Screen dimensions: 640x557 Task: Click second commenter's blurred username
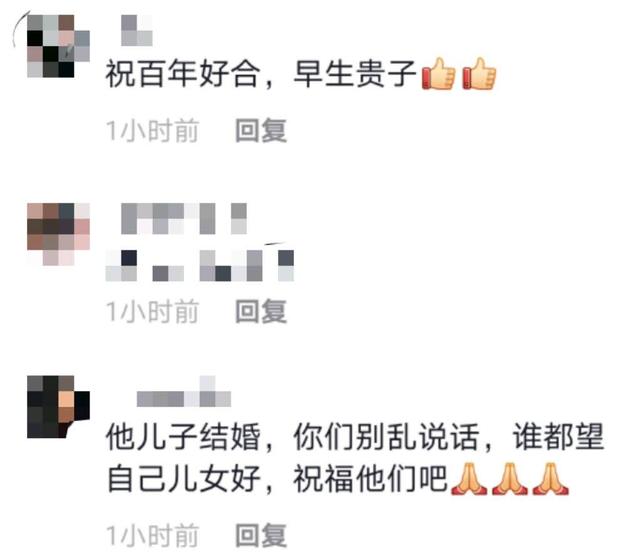[184, 218]
